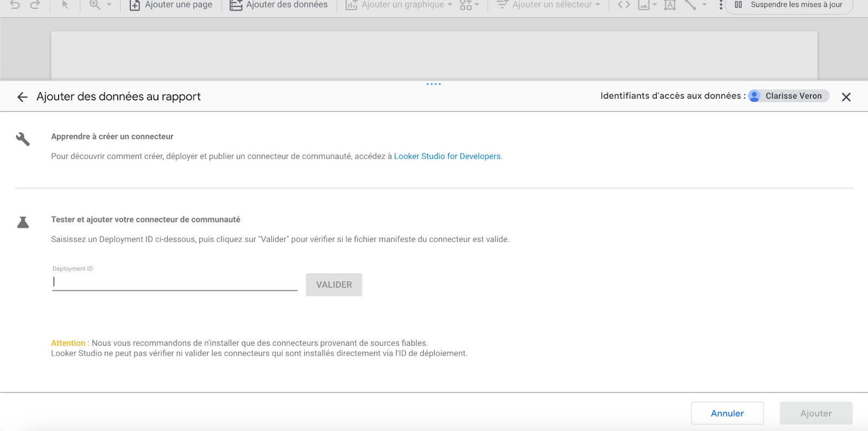Click the Ajouter button at bottom right
Screen dimensions: 868x431
point(816,413)
